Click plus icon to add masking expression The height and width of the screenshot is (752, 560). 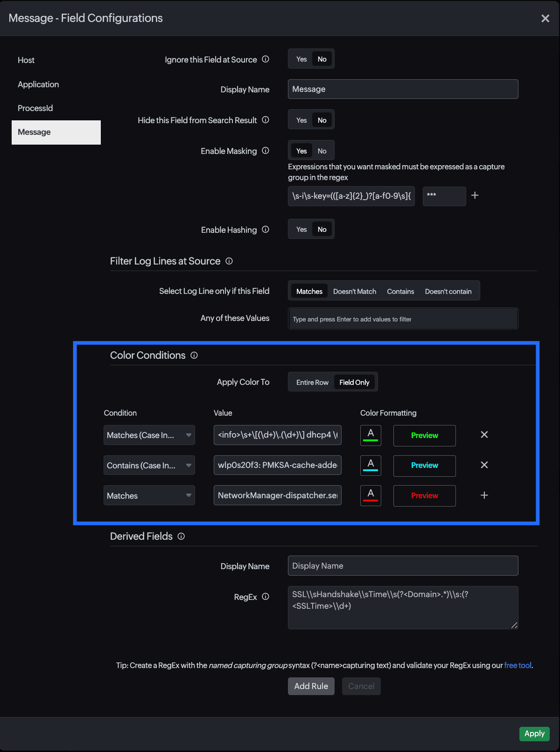tap(475, 195)
